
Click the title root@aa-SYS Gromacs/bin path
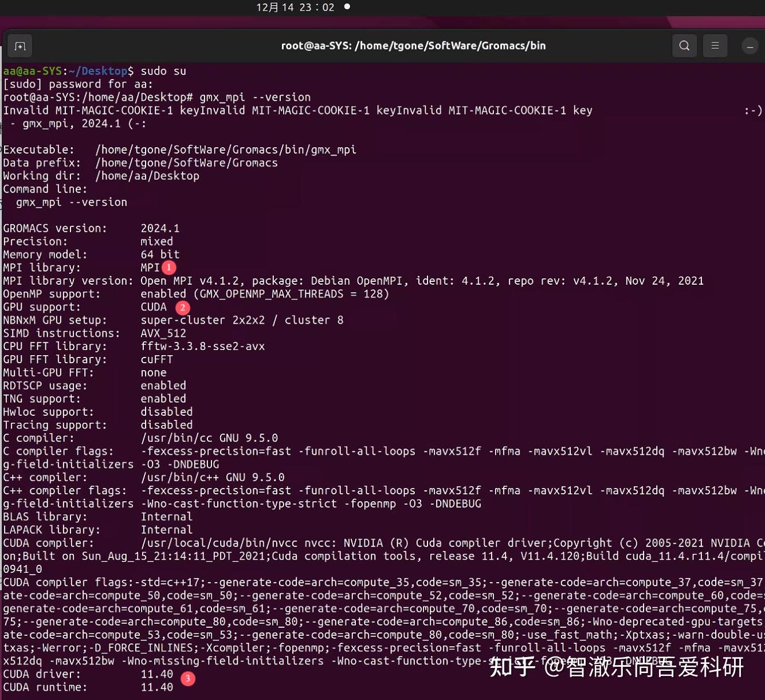(414, 45)
